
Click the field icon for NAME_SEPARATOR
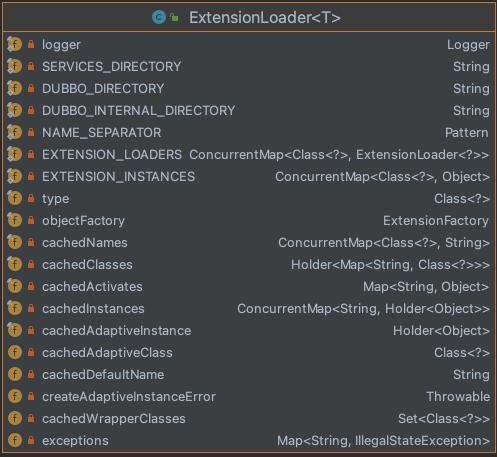[x=14, y=132]
